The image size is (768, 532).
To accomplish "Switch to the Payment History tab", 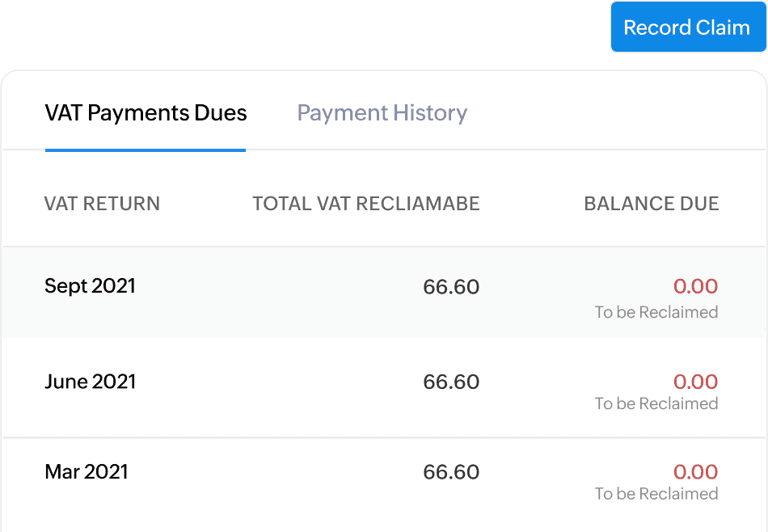I will pyautogui.click(x=382, y=113).
